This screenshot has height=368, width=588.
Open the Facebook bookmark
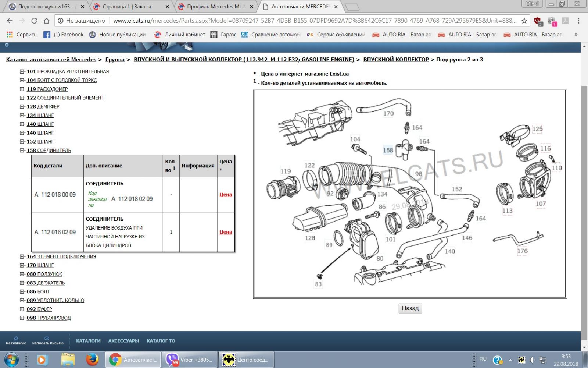pos(64,35)
